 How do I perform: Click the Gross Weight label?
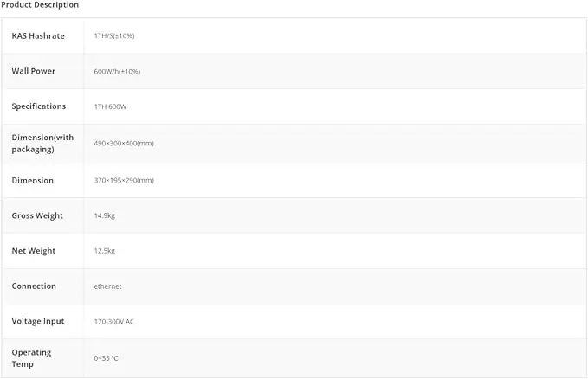click(x=37, y=215)
